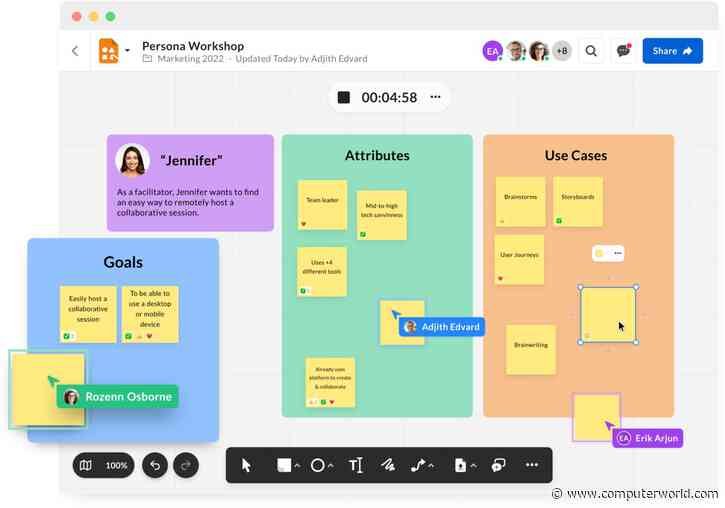Select the Easily host a collaborative session note
Image resolution: width=725 pixels, height=508 pixels.
(x=88, y=314)
